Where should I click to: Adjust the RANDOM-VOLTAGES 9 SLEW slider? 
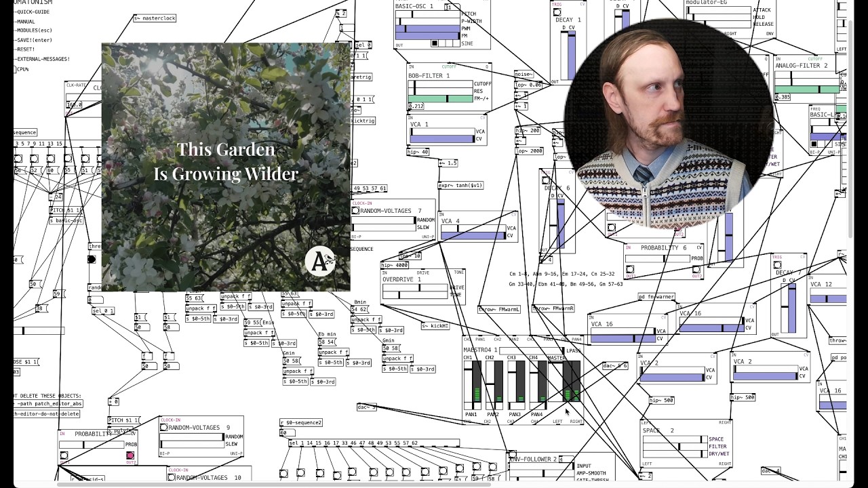pos(192,444)
